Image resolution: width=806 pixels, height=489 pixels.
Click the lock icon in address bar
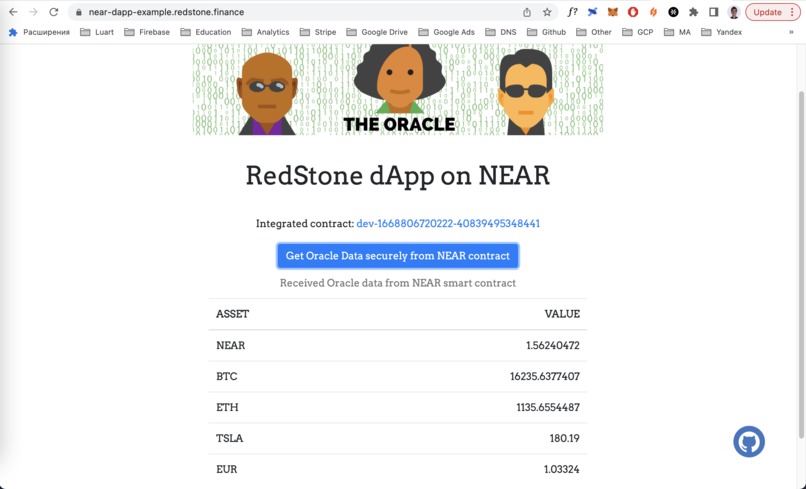(x=79, y=12)
